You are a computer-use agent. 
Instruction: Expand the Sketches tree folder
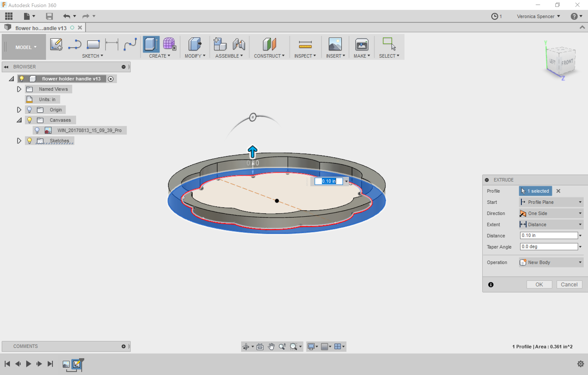tap(19, 141)
